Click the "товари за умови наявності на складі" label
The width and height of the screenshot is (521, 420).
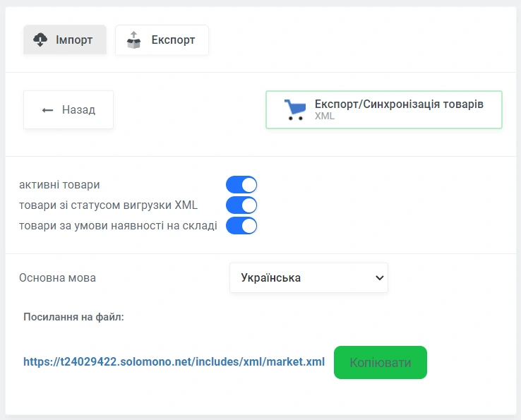(x=118, y=226)
